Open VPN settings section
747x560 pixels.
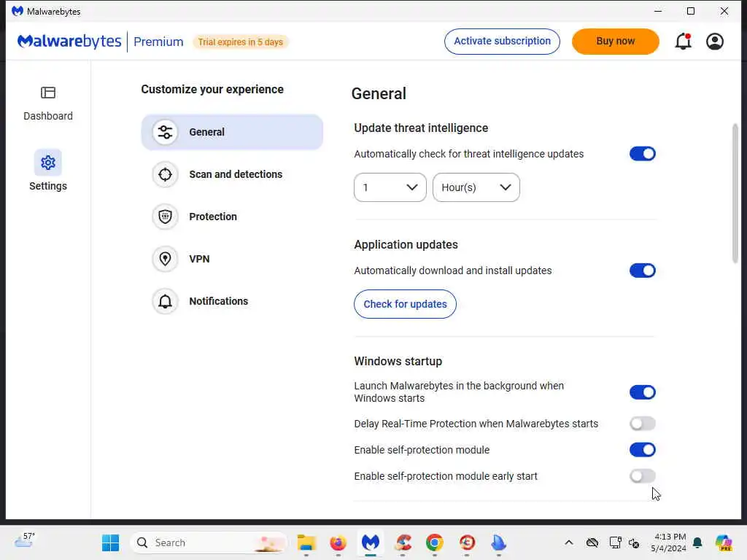232,259
